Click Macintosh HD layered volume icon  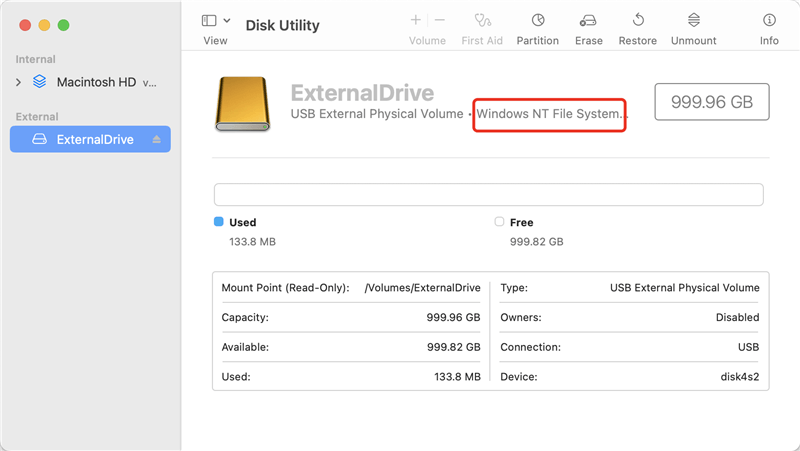click(39, 82)
